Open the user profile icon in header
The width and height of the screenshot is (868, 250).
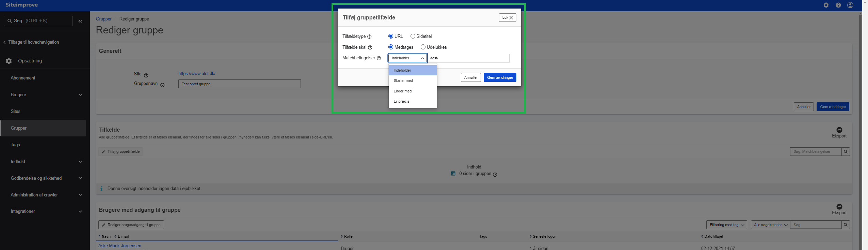click(850, 5)
